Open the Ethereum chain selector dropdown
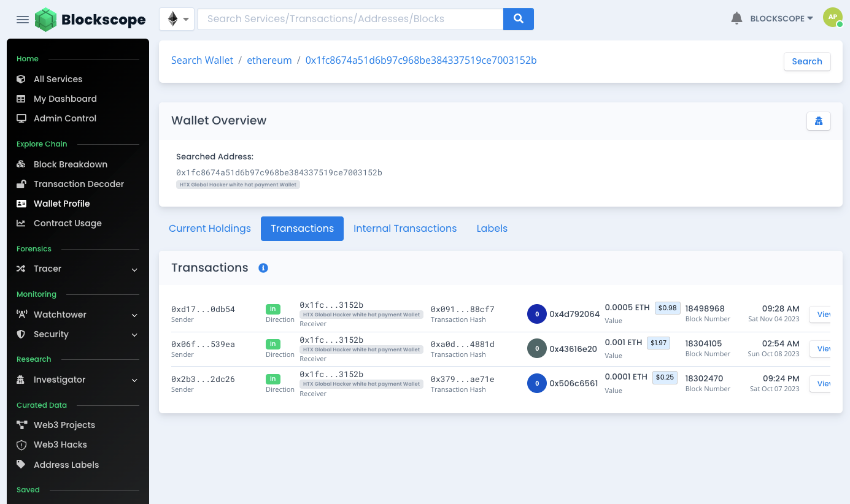Screen dimensions: 850x504 click(177, 19)
